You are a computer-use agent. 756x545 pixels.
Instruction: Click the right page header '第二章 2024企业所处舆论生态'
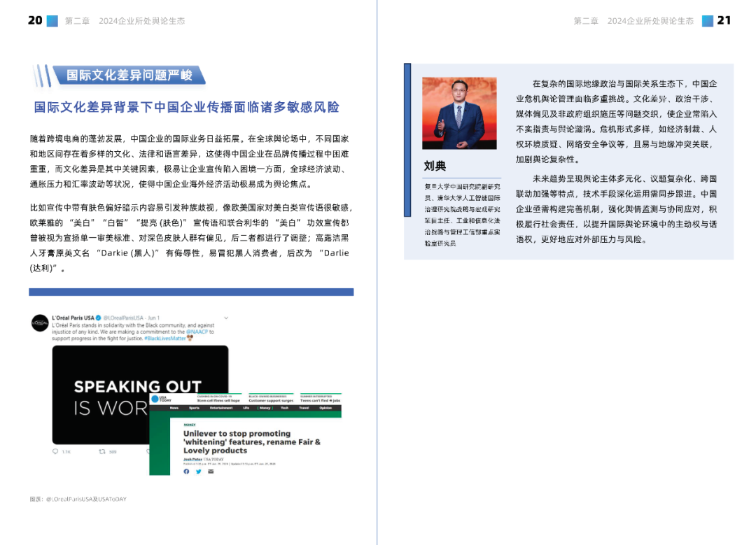pyautogui.click(x=633, y=21)
